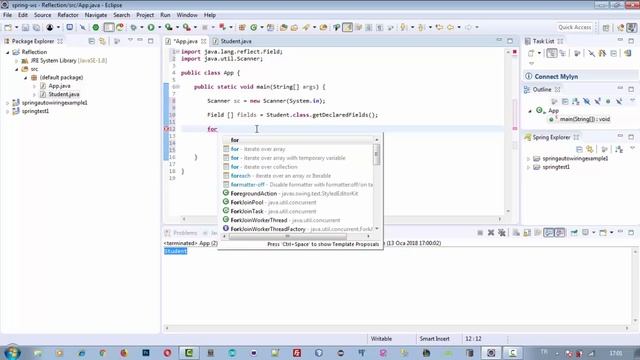This screenshot has width=640, height=360.
Task: Click the green Run toolbar button
Action: click(x=151, y=27)
